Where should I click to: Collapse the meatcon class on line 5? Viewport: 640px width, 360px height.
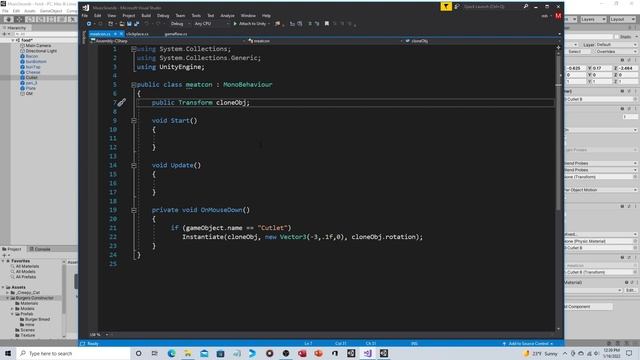click(133, 85)
